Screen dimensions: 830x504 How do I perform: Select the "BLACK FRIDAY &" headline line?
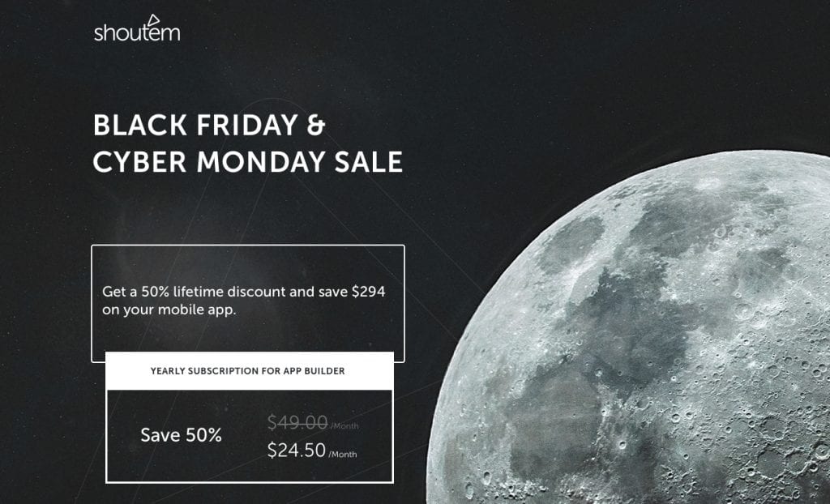(x=208, y=126)
